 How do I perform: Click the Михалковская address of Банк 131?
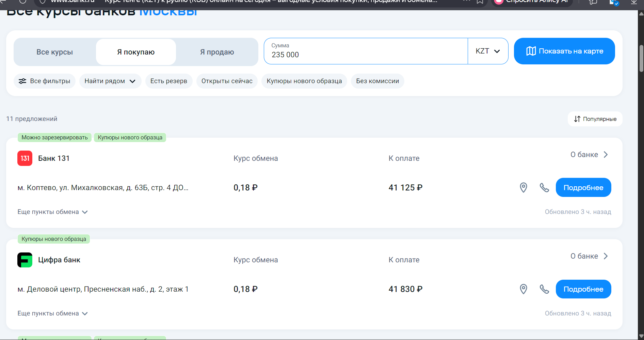[x=103, y=188]
